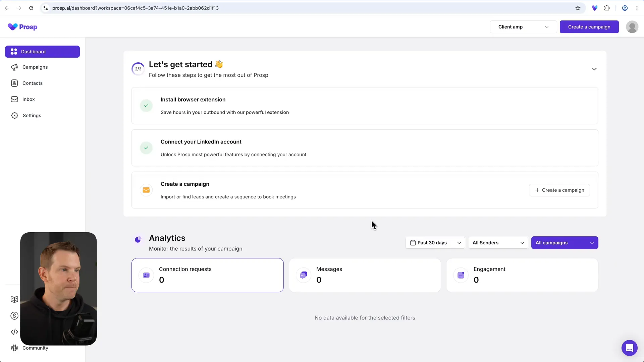The height and width of the screenshot is (362, 644).
Task: Click the browser address bar URL
Action: pyautogui.click(x=135, y=8)
